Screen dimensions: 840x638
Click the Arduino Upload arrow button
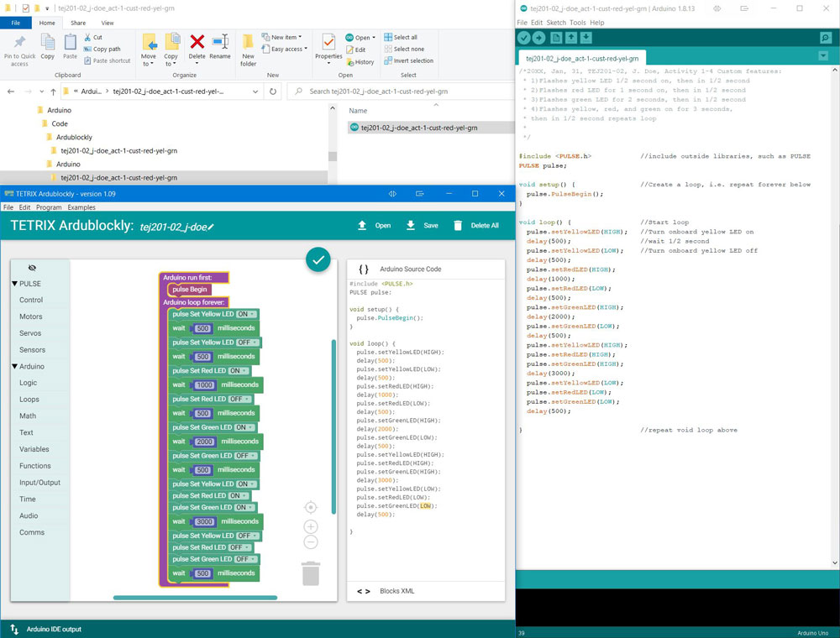coord(539,38)
